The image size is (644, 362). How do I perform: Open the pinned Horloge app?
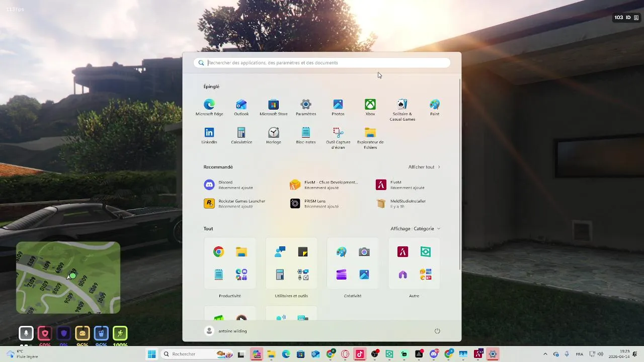click(274, 135)
